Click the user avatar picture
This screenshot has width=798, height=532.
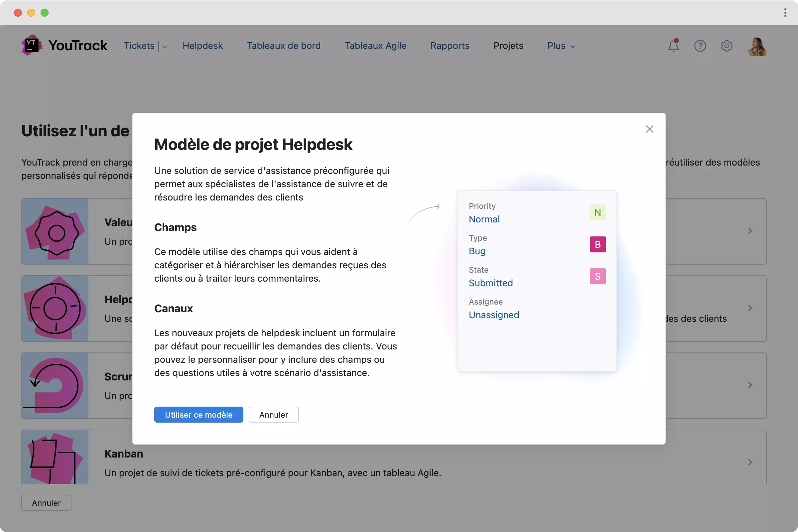tap(757, 47)
